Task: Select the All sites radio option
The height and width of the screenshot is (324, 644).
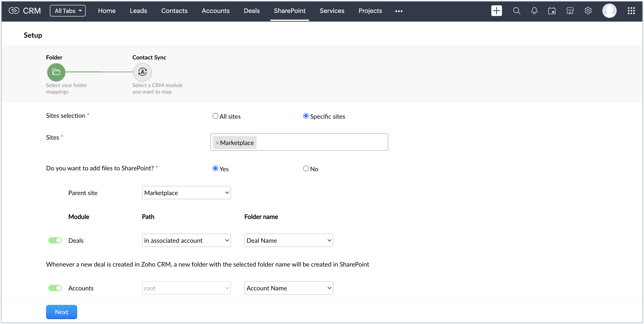Action: click(x=215, y=116)
